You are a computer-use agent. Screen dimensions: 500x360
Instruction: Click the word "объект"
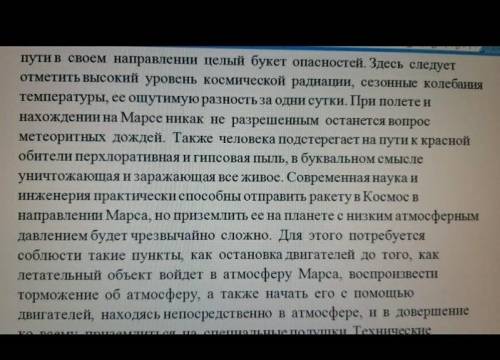point(130,275)
